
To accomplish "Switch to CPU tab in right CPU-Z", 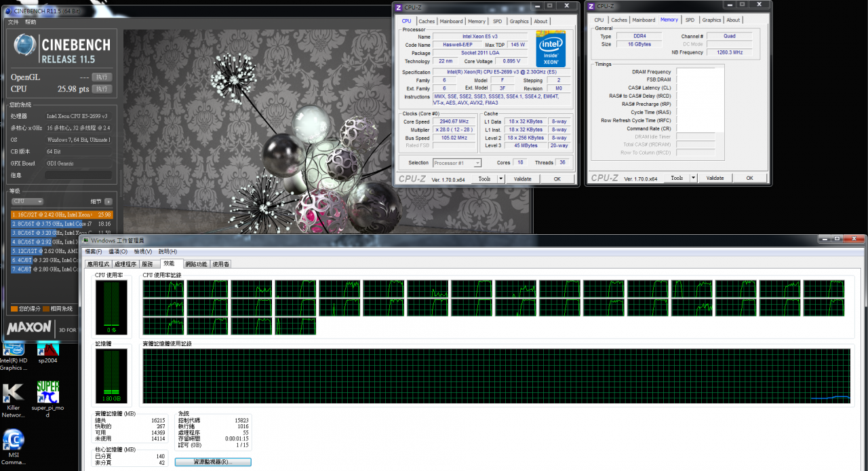I will (x=599, y=20).
